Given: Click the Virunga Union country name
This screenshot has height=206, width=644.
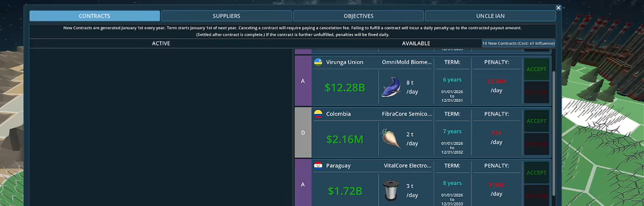Looking at the screenshot, I should 345,62.
